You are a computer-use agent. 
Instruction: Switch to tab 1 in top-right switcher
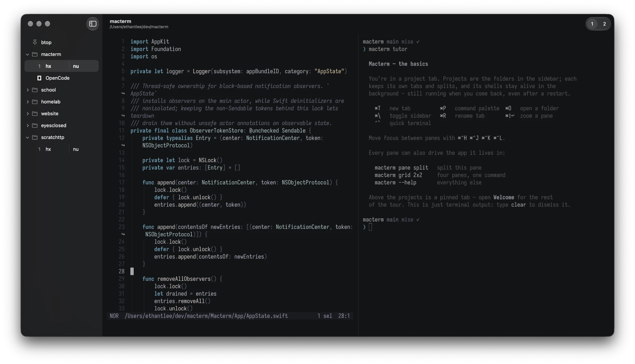(592, 24)
